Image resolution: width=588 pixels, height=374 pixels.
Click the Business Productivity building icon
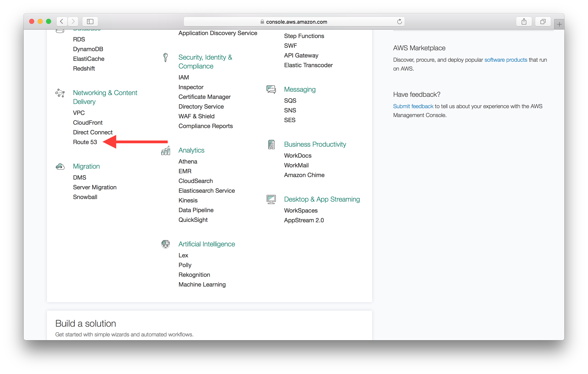coord(271,144)
